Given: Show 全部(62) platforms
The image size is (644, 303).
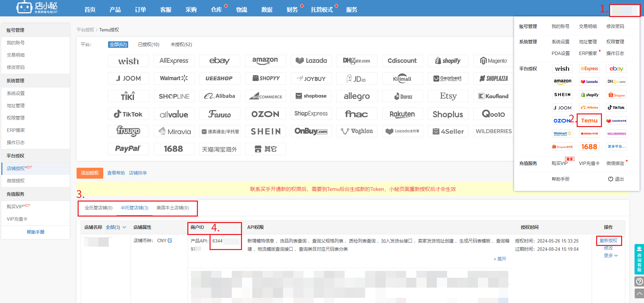Looking at the screenshot, I should tap(118, 44).
